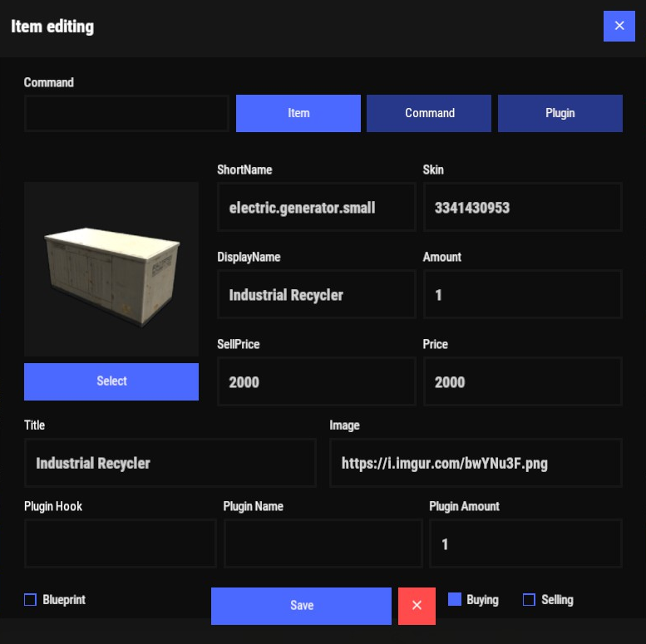Click the Skin ID field
The image size is (646, 644).
(x=522, y=208)
